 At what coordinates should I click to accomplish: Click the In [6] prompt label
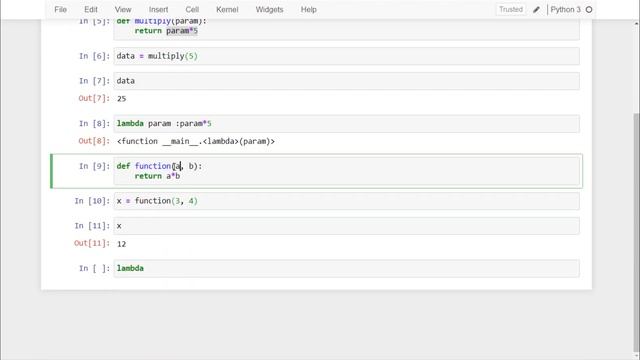[x=94, y=56]
